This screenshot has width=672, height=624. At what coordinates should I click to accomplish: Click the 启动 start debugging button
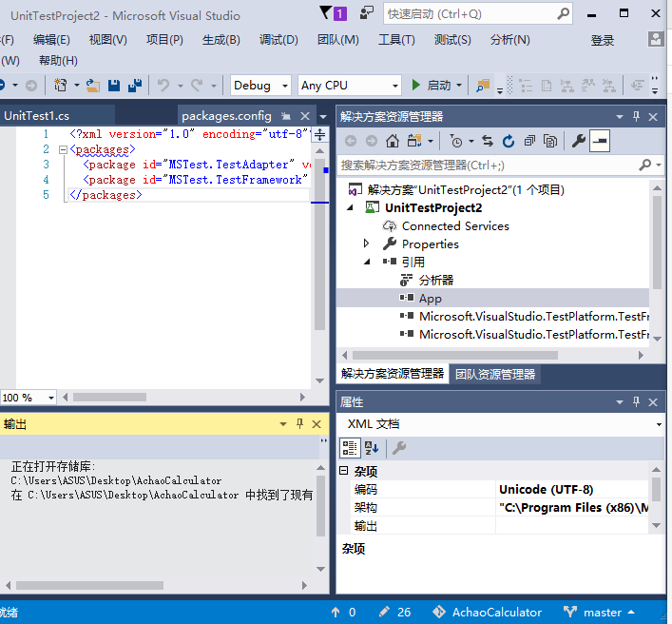tap(432, 86)
